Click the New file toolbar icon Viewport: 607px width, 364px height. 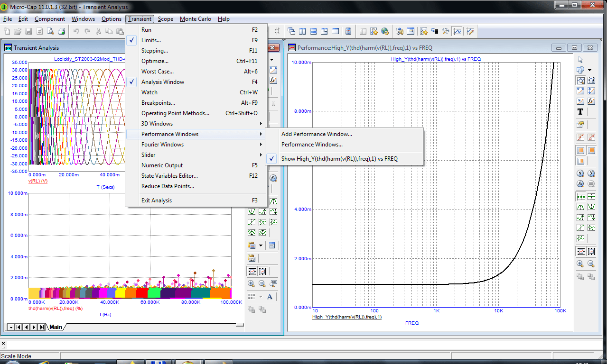click(7, 32)
